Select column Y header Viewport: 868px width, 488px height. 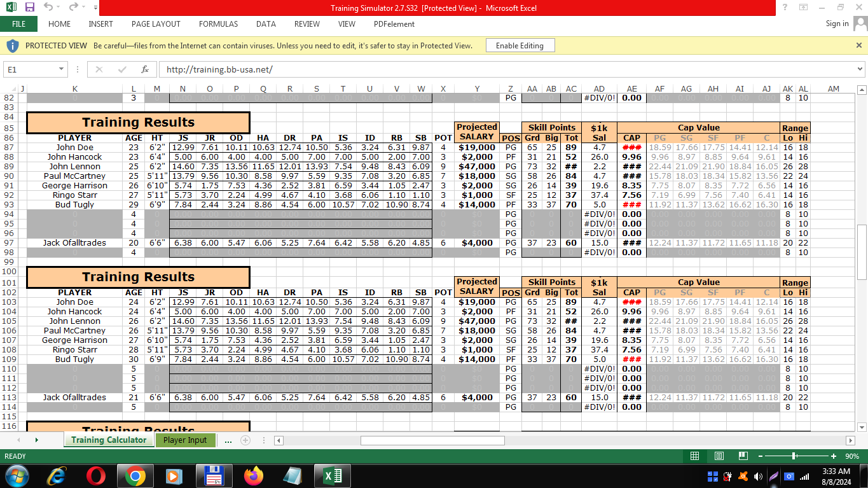click(477, 89)
